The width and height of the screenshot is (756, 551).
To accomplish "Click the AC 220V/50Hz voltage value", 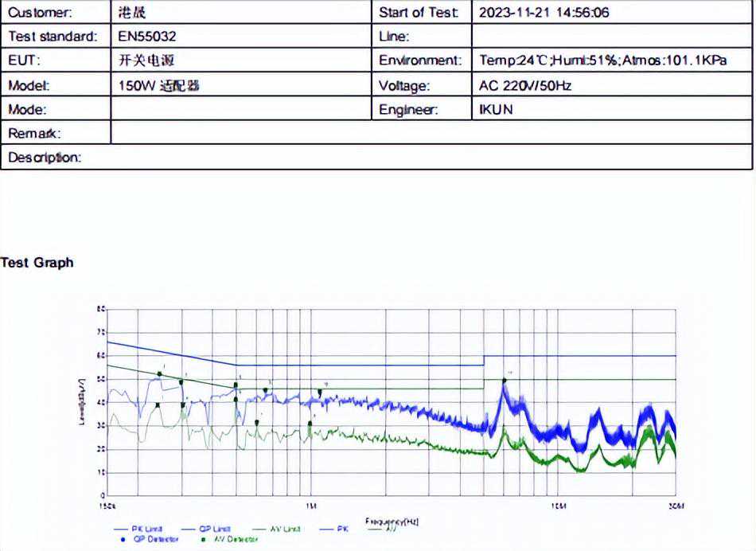I will pos(525,85).
